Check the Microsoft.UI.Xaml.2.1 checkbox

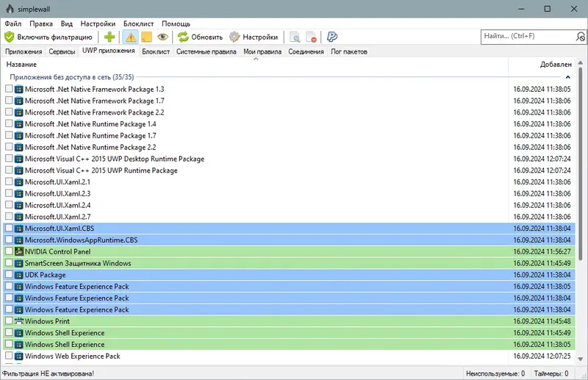click(x=9, y=182)
